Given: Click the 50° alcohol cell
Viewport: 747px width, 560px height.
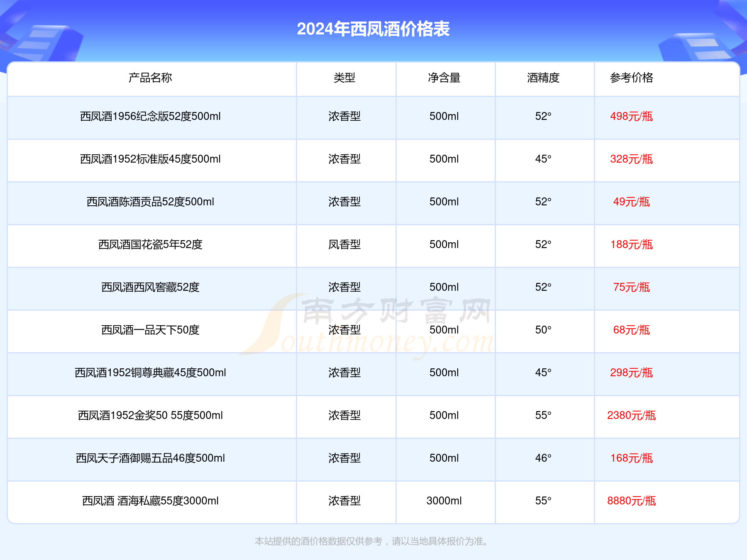Looking at the screenshot, I should tap(543, 330).
